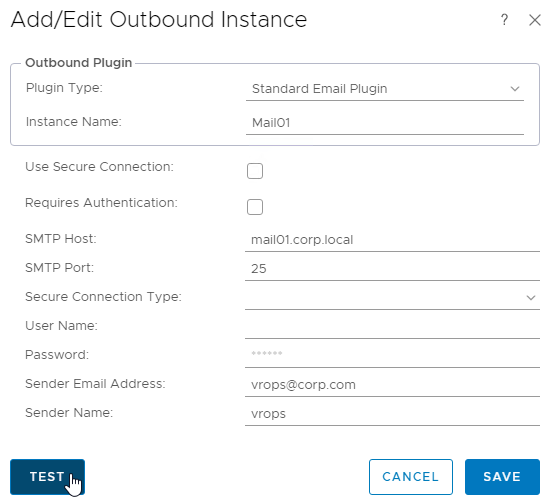The width and height of the screenshot is (553, 503).
Task: Click the 'Requires Authentication:' label text
Action: (x=101, y=202)
